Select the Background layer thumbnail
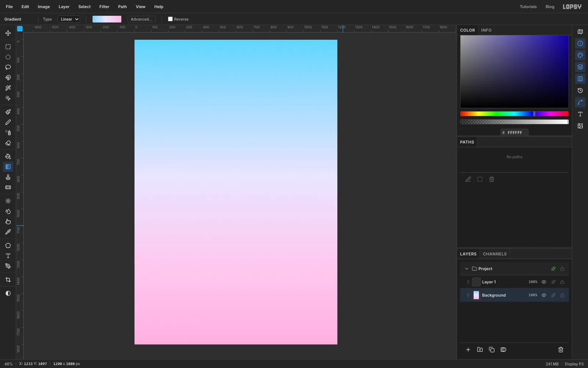588x368 pixels. pyautogui.click(x=476, y=295)
